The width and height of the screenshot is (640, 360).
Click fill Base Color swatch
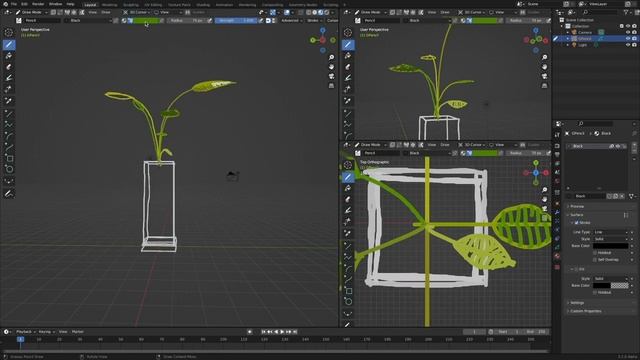(x=611, y=285)
